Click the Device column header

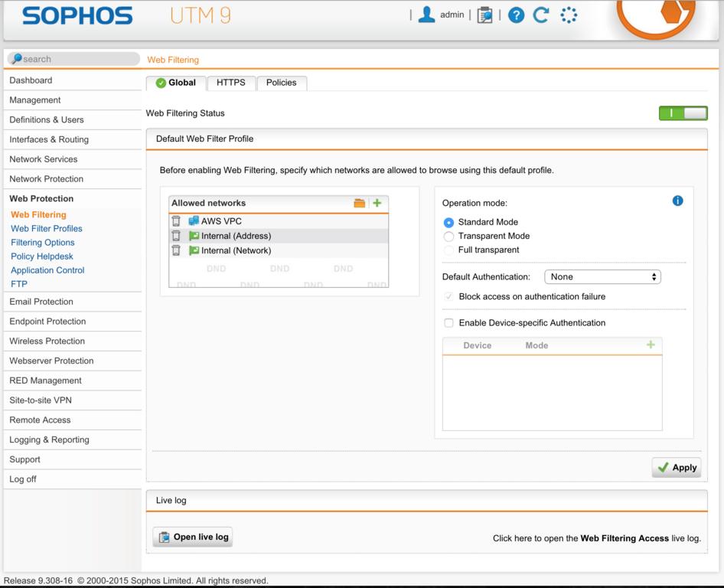pyautogui.click(x=478, y=345)
